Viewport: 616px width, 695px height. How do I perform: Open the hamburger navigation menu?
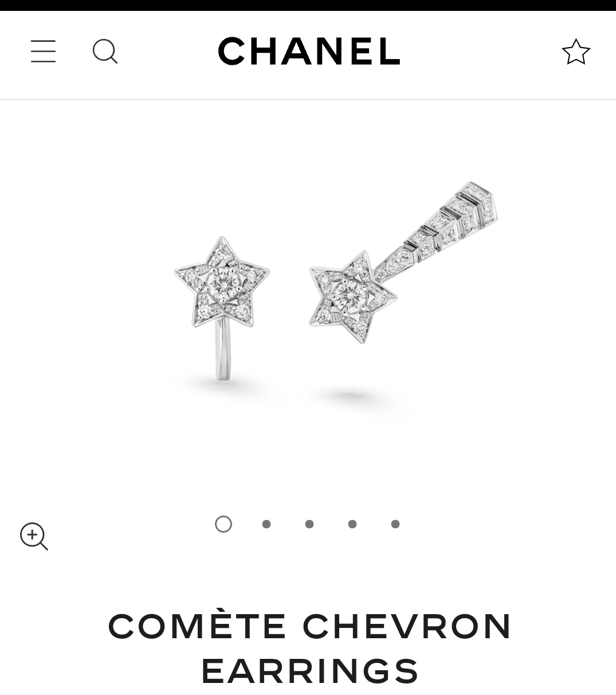tap(43, 51)
